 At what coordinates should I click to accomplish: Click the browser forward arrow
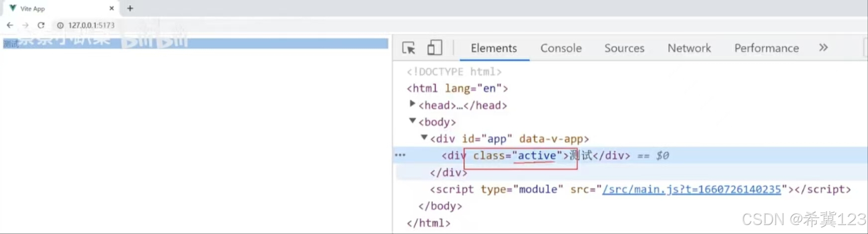pyautogui.click(x=25, y=25)
